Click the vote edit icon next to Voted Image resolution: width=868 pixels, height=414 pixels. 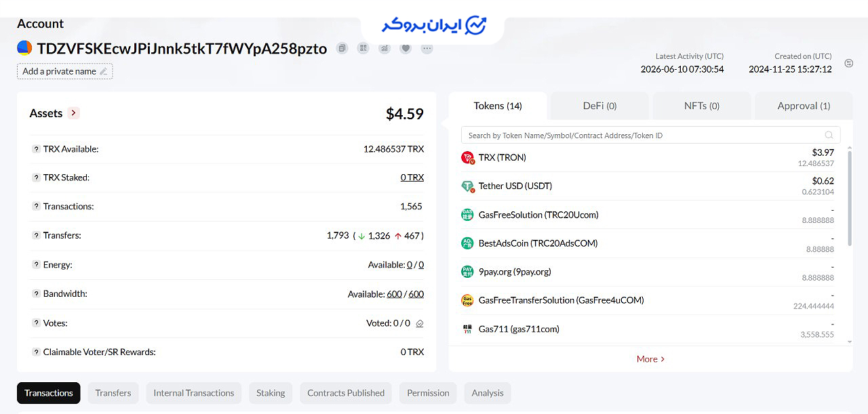point(420,324)
